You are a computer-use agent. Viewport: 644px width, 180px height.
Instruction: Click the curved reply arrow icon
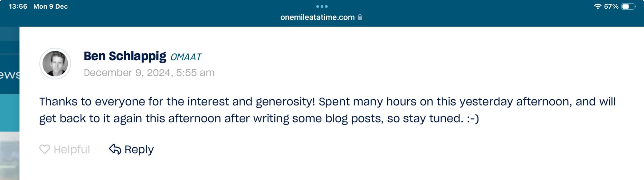click(115, 149)
